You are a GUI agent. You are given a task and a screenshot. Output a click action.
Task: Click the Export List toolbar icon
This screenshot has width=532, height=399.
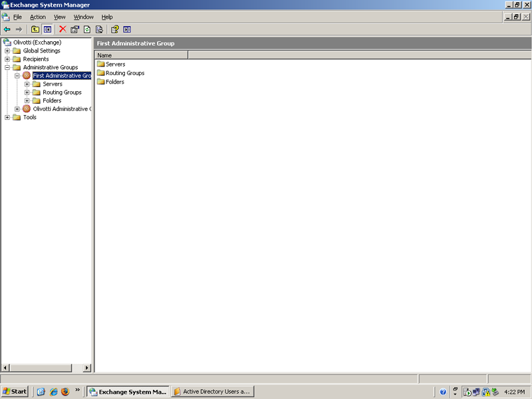(x=99, y=29)
